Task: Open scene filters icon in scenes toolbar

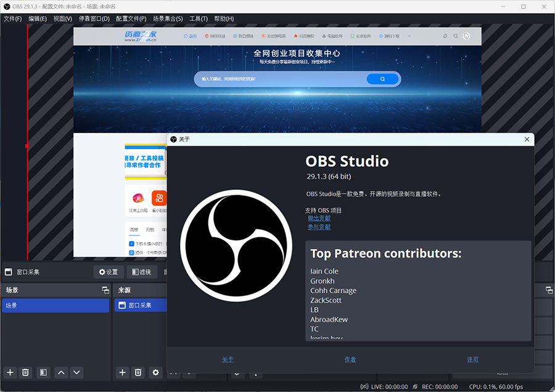Action: click(43, 372)
